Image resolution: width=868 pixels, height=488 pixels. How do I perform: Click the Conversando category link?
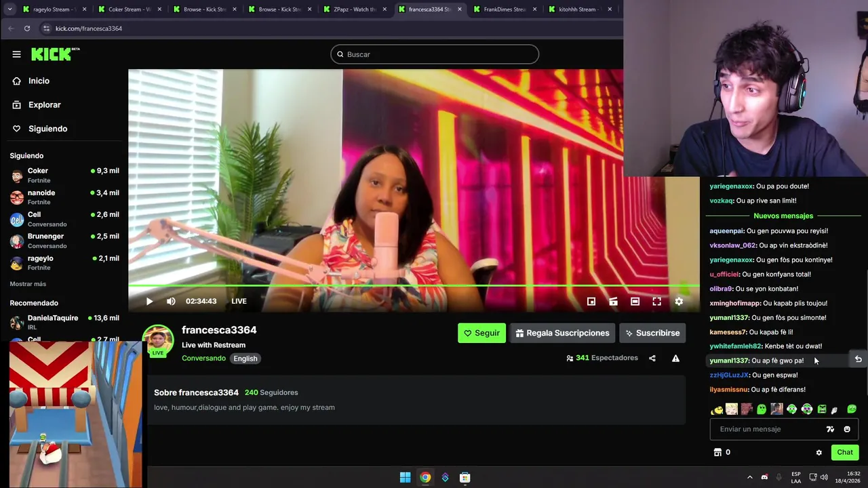coord(203,359)
